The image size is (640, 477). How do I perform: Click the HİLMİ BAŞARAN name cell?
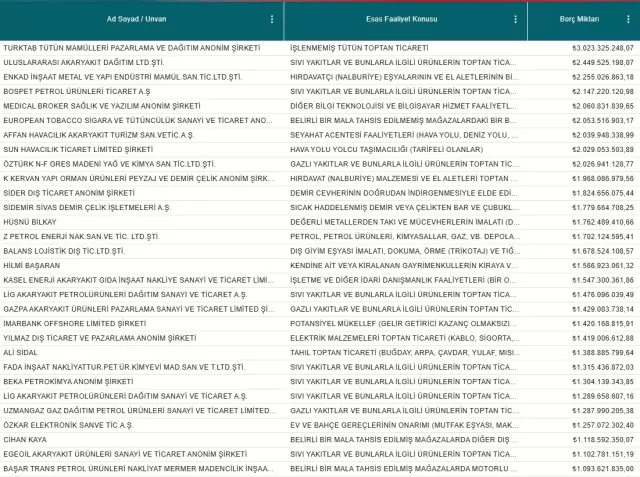32,265
